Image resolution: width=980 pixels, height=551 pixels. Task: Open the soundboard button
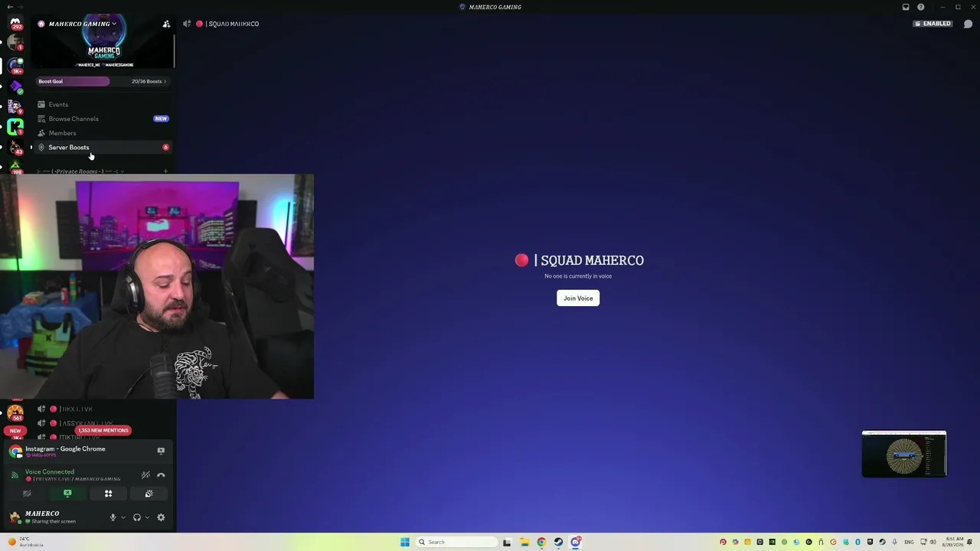[x=149, y=494]
